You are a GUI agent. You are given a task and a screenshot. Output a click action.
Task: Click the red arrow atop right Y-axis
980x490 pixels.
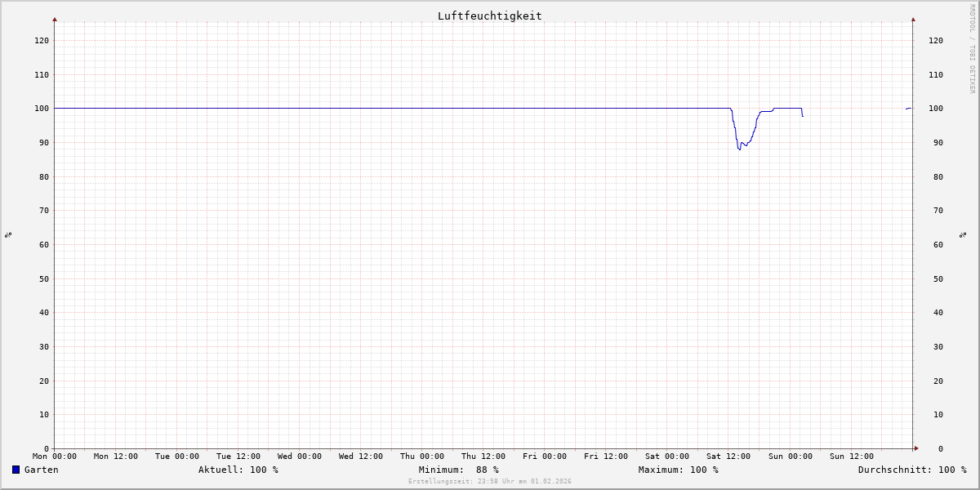pyautogui.click(x=913, y=19)
